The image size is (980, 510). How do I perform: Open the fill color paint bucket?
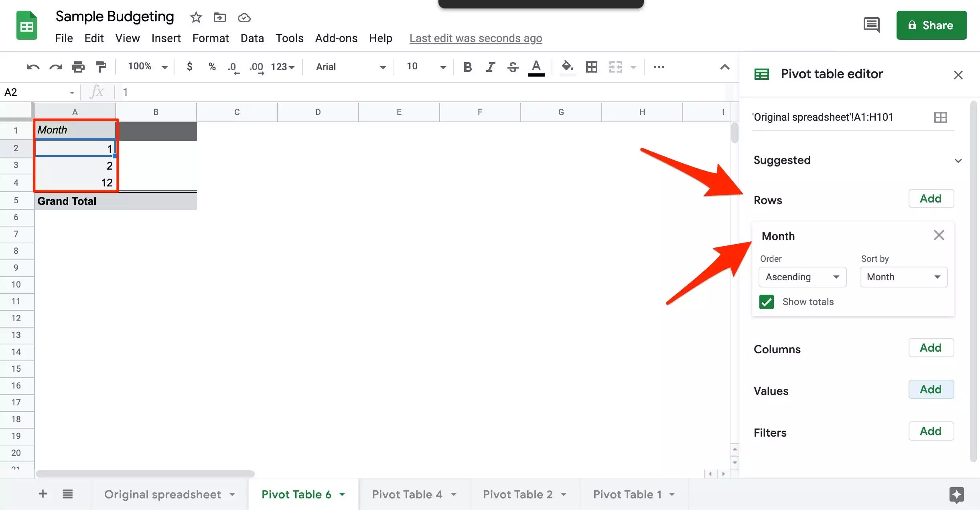click(567, 67)
